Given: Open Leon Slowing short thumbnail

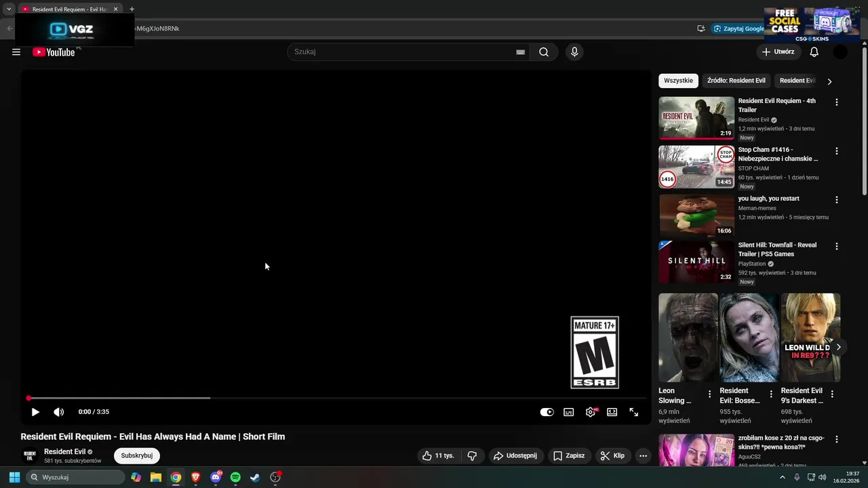Looking at the screenshot, I should point(688,338).
